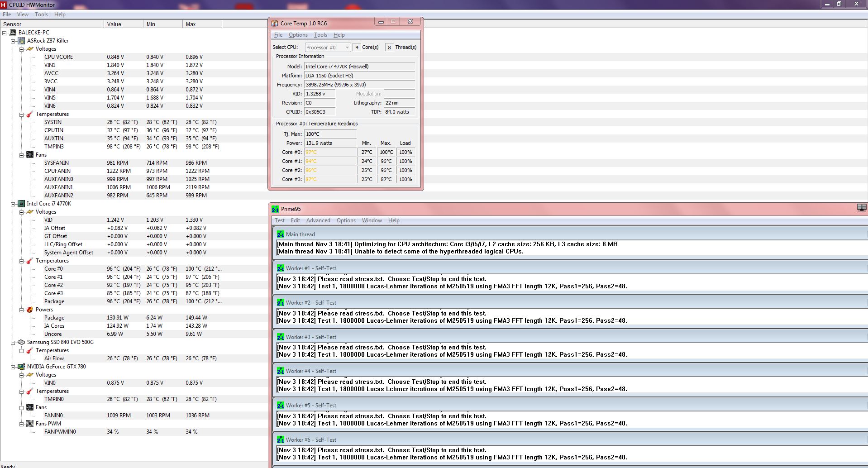Click the Frequency field in Core Temp

click(x=359, y=85)
